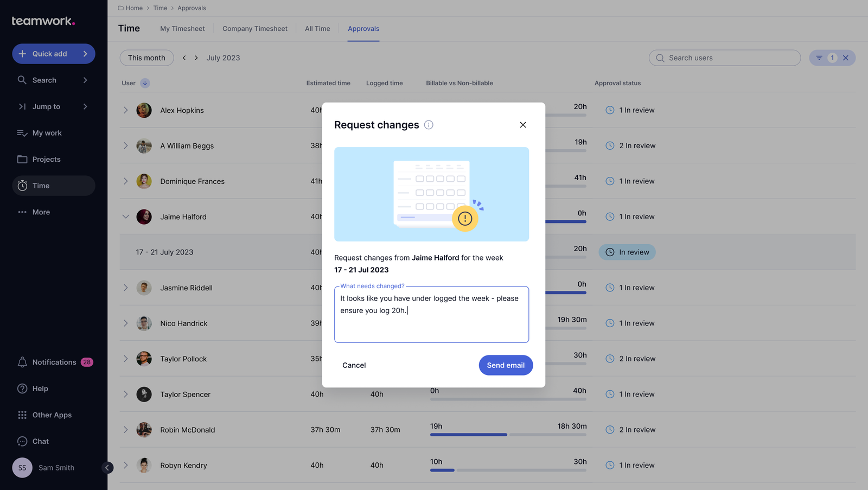868x490 pixels.
Task: Click the In review badge for 17 - 21 July
Action: click(627, 252)
